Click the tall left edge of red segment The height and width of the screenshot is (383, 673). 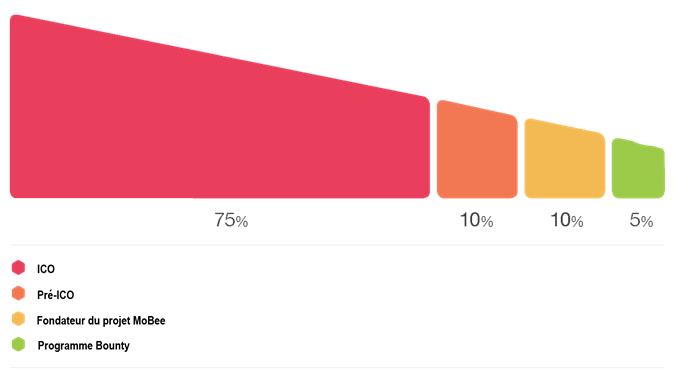tap(15, 106)
